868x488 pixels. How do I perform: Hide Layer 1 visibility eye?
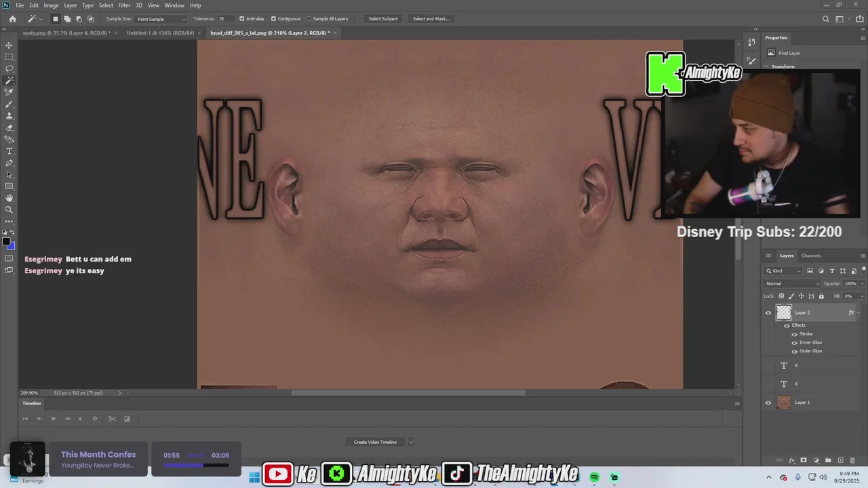[768, 403]
